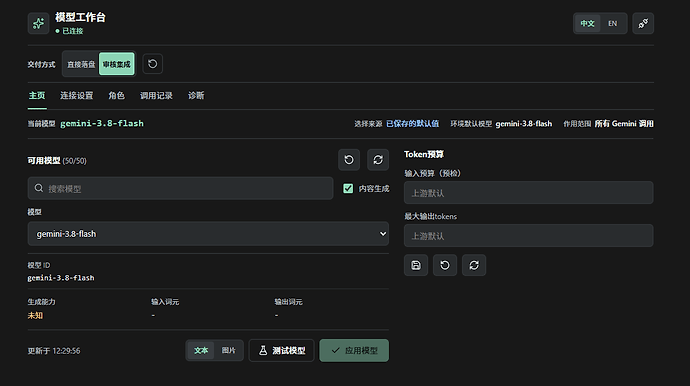Go to the 诊断 tab

pos(196,96)
